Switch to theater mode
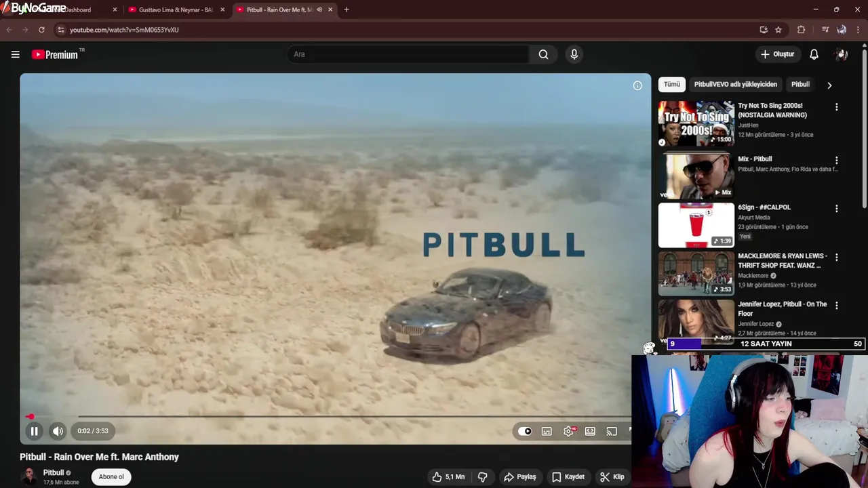 [590, 431]
